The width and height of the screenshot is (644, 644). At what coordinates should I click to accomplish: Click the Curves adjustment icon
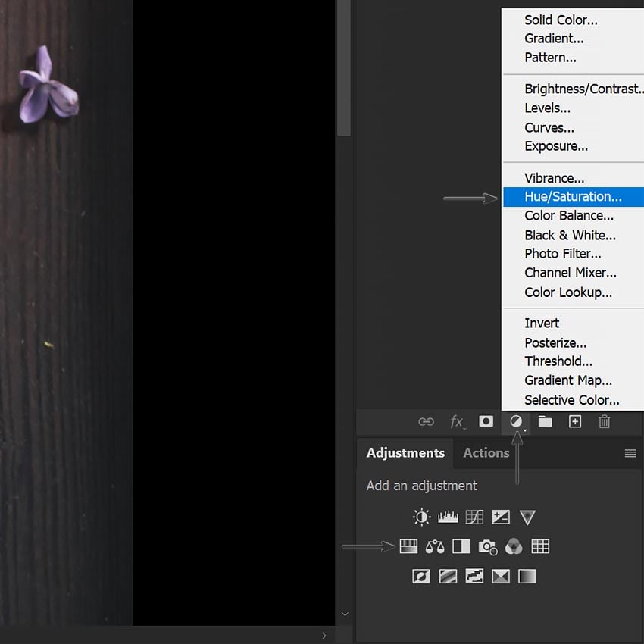pos(474,517)
